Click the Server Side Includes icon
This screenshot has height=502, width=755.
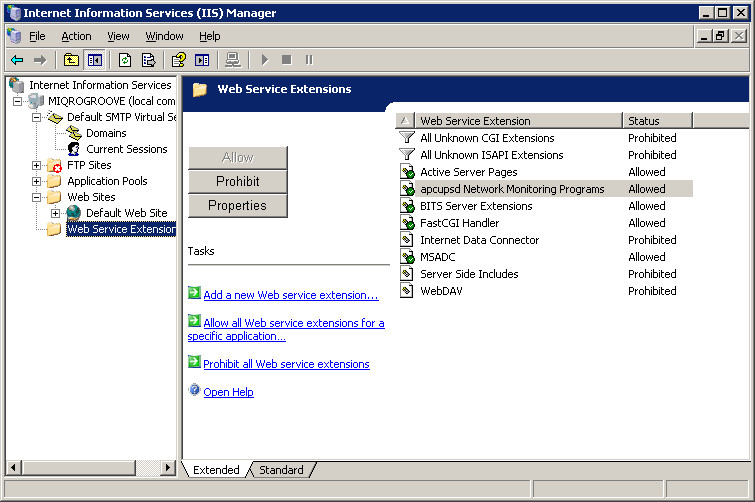(407, 274)
